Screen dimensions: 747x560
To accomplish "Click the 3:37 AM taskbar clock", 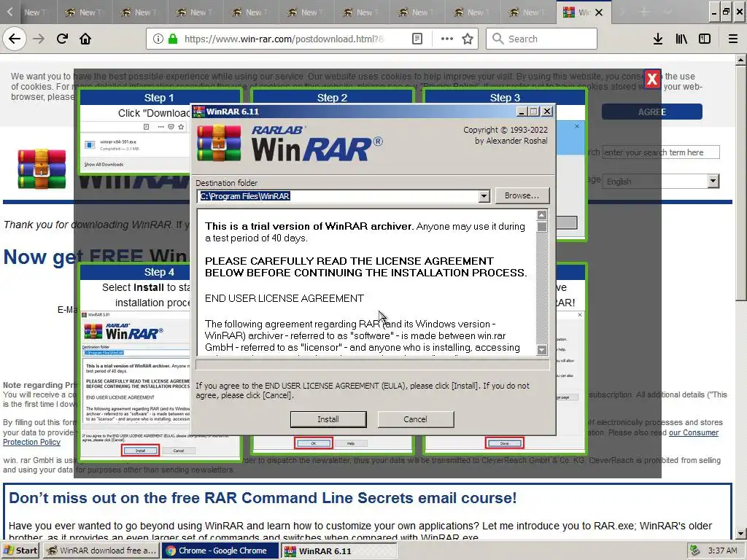I will (722, 551).
